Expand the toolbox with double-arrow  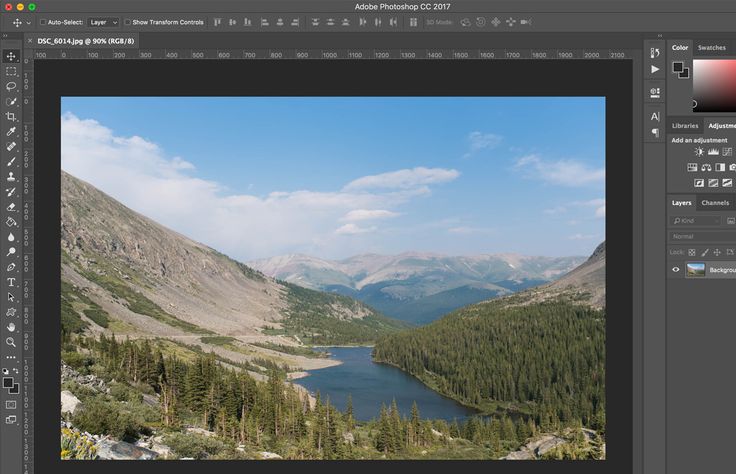point(5,36)
